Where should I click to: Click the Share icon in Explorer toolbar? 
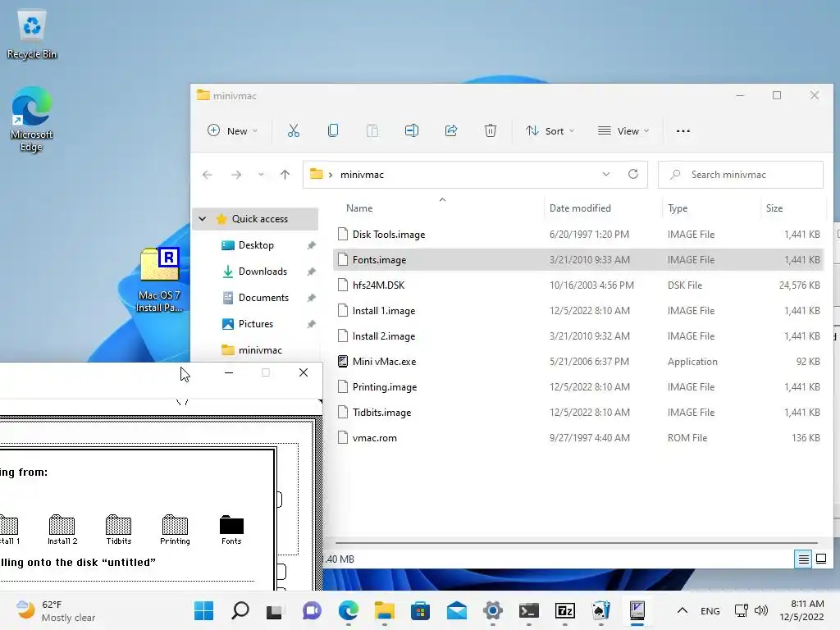pos(451,130)
